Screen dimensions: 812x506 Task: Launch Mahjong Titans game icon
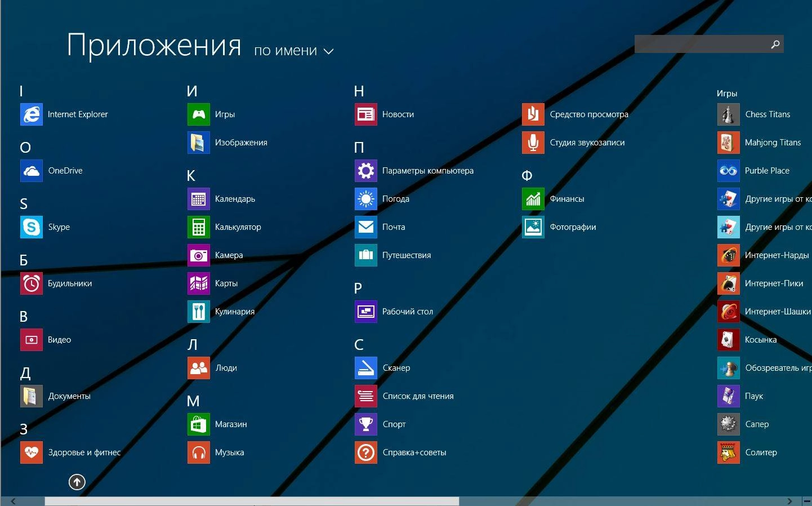[729, 143]
